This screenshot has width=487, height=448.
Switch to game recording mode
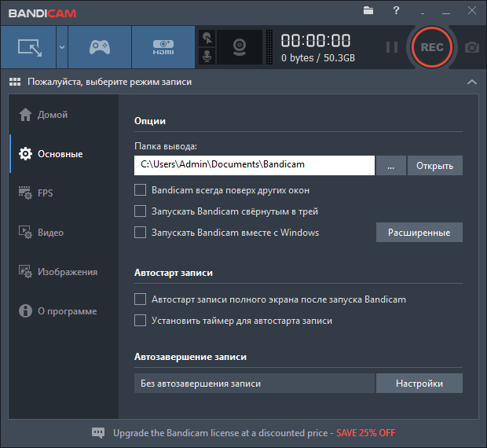click(99, 47)
